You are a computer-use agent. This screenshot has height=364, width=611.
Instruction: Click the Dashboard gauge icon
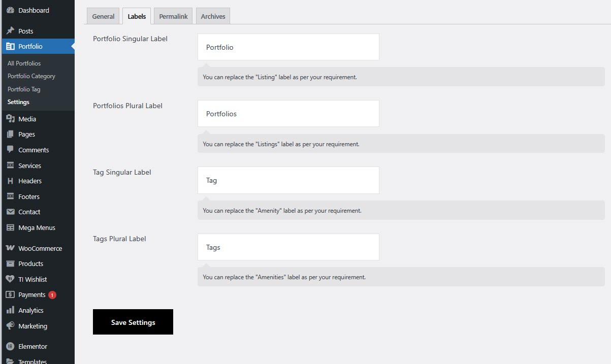[x=10, y=10]
